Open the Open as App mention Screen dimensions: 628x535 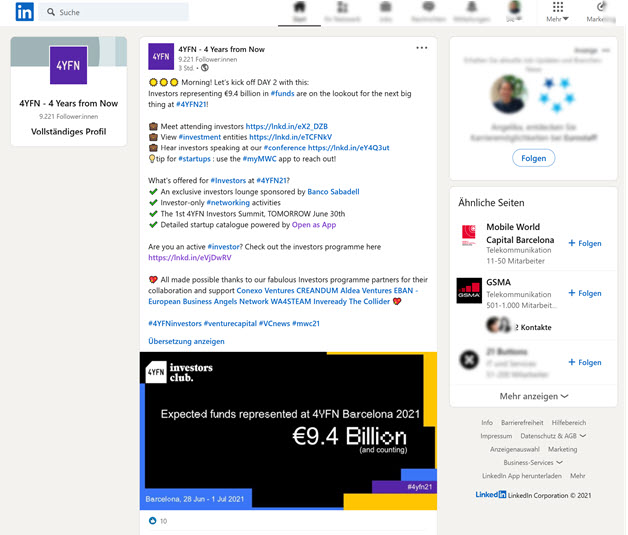pos(314,225)
